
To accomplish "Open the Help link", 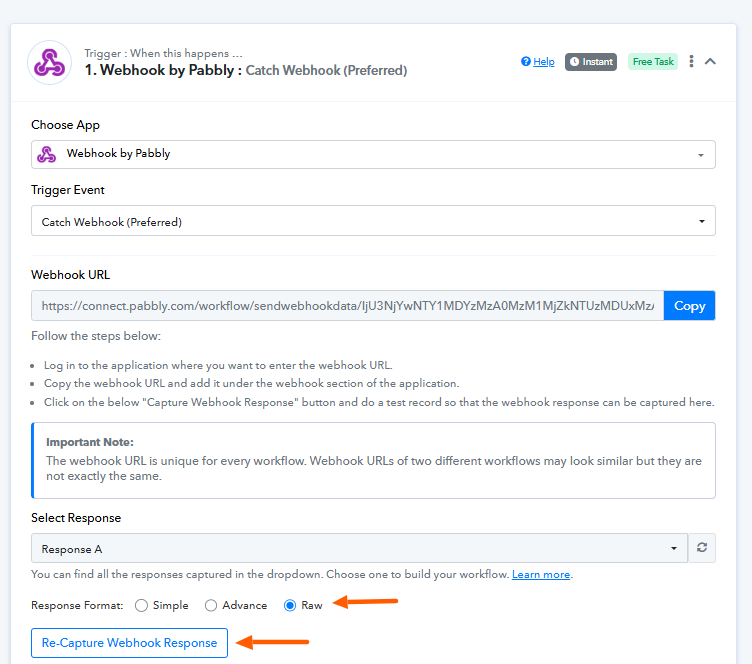I will pos(544,61).
